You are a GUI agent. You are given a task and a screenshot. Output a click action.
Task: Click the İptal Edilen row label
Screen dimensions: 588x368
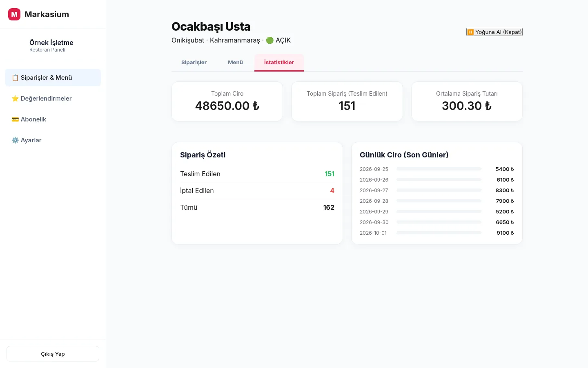pos(197,191)
